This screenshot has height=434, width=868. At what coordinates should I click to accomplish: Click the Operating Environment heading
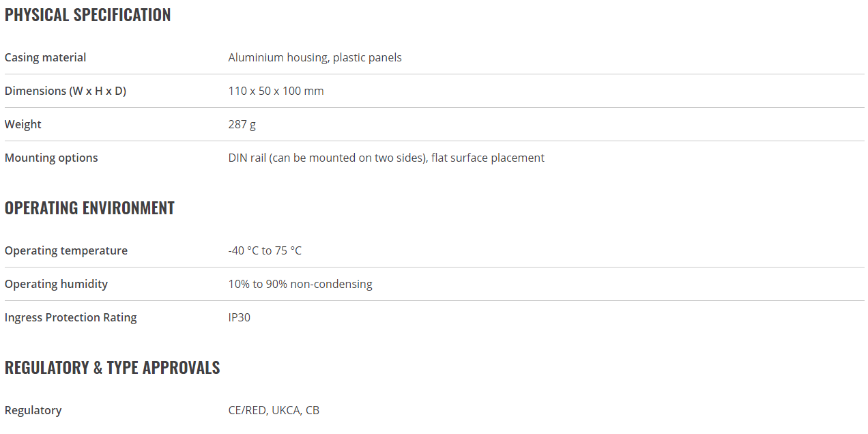click(x=89, y=208)
